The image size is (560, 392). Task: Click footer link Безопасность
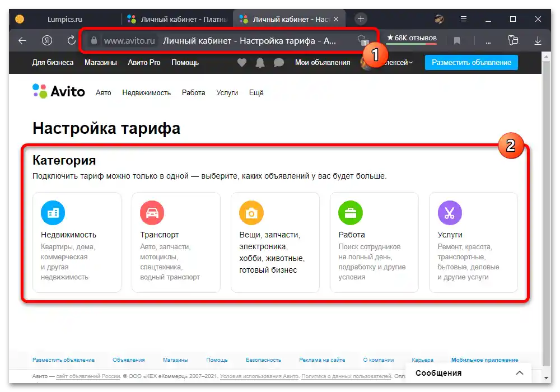point(263,360)
